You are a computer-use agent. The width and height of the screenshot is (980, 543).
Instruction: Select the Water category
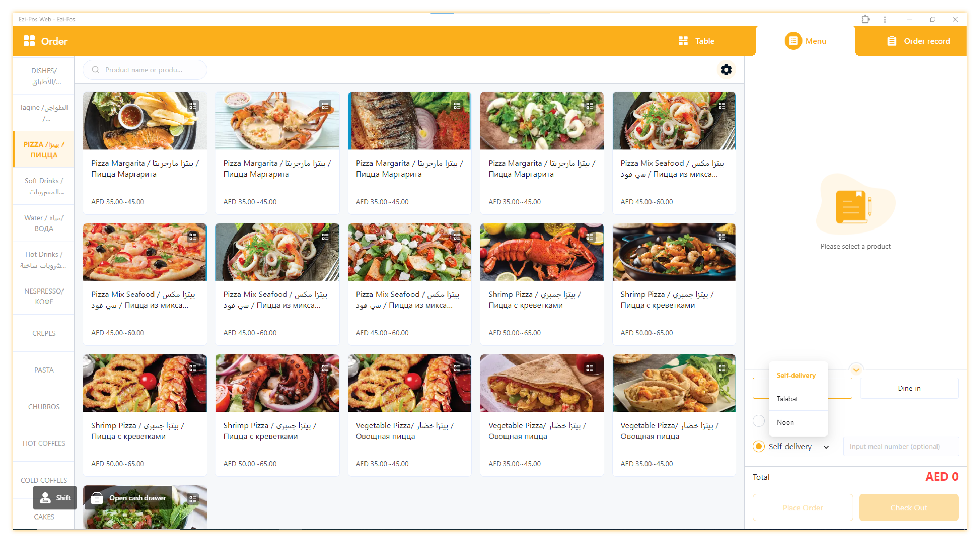[x=44, y=223]
